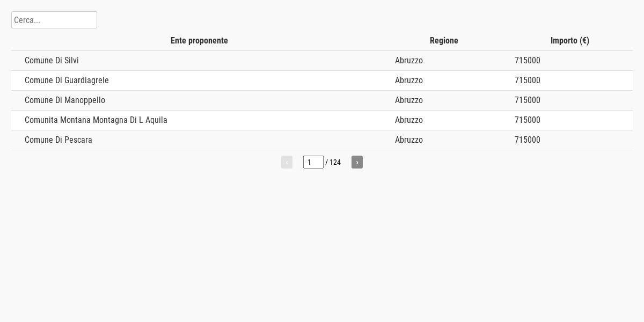Select the Comune Di Pescara row
The width and height of the screenshot is (644, 322).
click(322, 140)
